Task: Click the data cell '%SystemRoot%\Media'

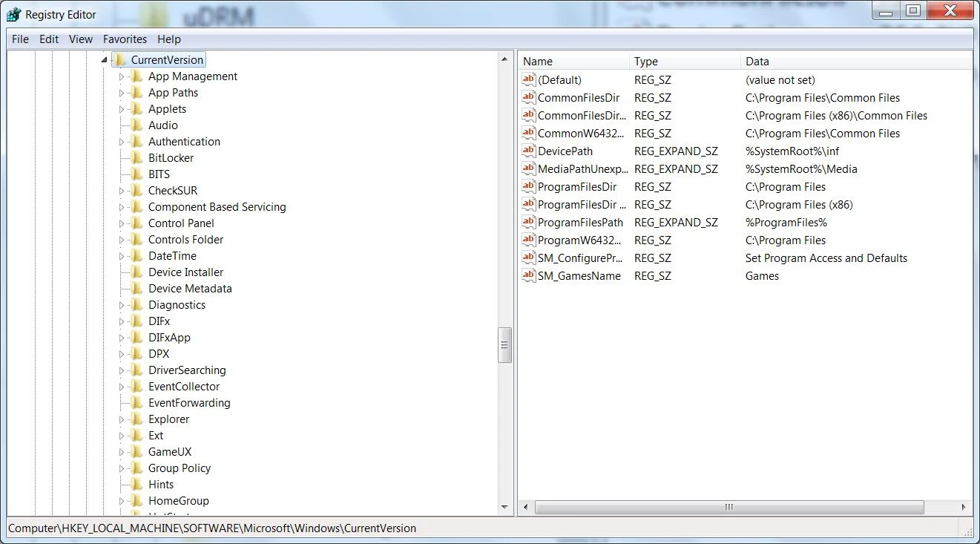Action: pyautogui.click(x=801, y=168)
